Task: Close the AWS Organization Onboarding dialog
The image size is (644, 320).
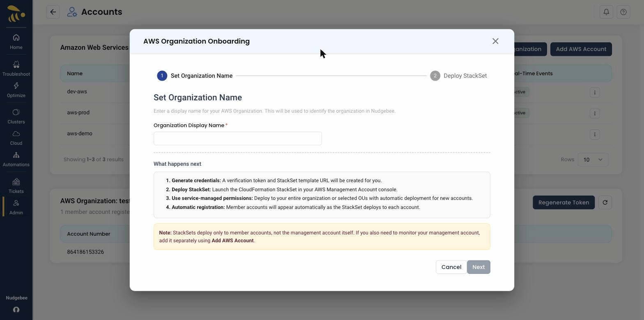Action: point(495,41)
